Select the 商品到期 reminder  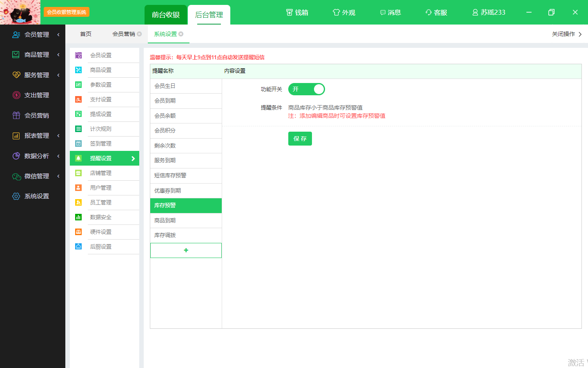tap(186, 220)
